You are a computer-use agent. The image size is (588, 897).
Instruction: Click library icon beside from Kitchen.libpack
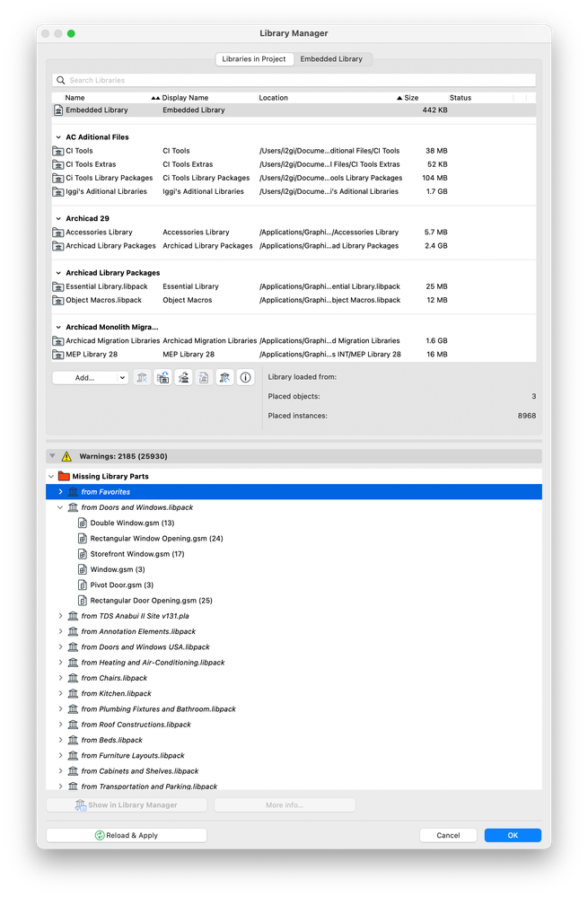pyautogui.click(x=73, y=693)
